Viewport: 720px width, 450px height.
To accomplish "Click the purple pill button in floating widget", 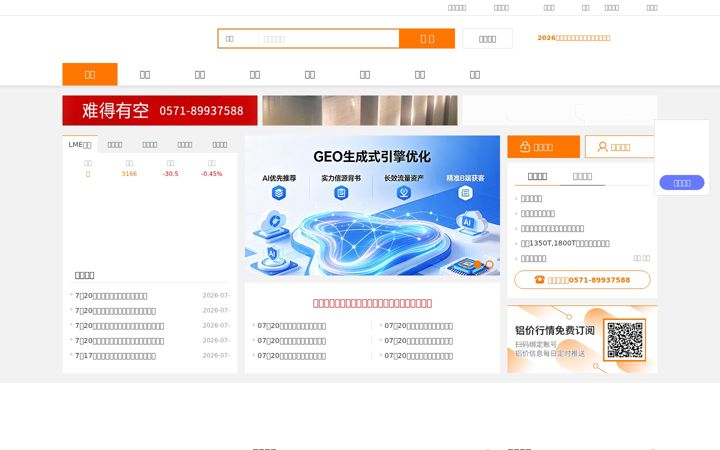I will [x=682, y=183].
